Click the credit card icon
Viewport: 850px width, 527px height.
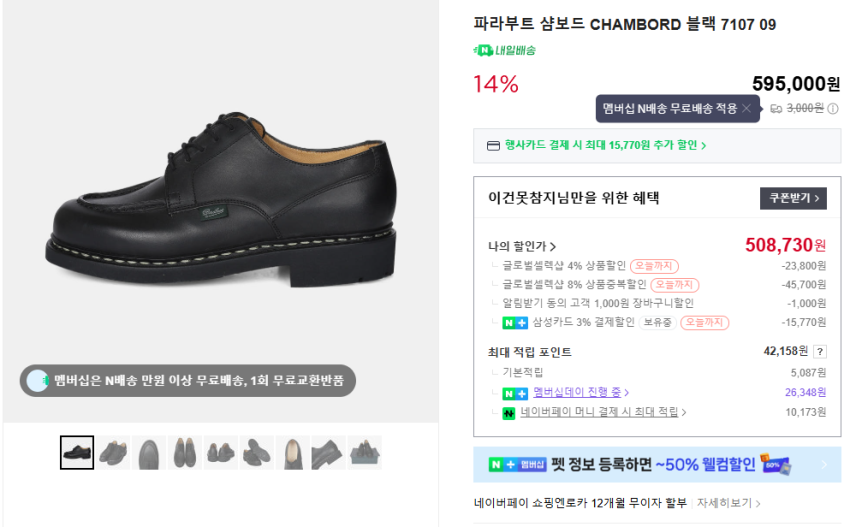492,145
